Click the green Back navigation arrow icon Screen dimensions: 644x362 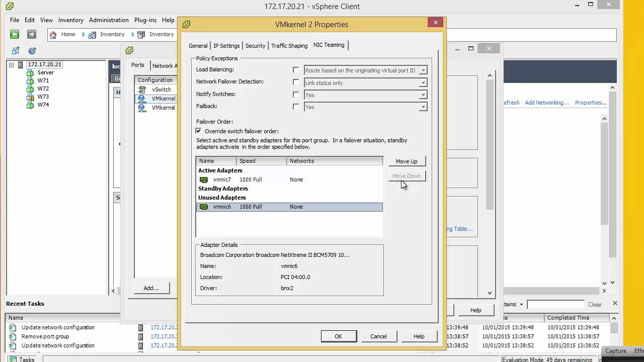coord(15,34)
